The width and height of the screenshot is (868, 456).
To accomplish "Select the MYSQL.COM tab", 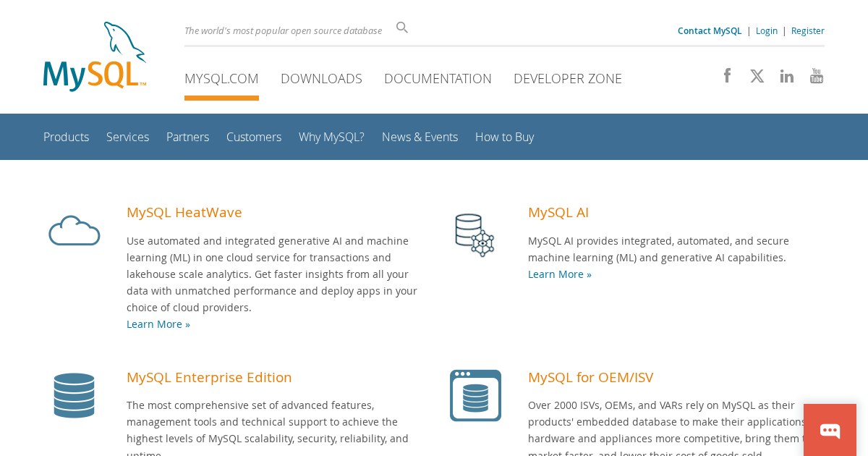I will tap(221, 79).
